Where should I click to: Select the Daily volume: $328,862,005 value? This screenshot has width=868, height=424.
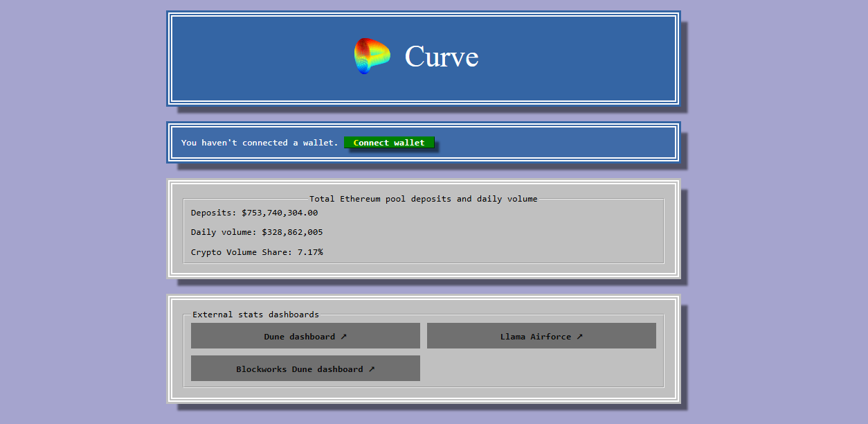coord(257,232)
